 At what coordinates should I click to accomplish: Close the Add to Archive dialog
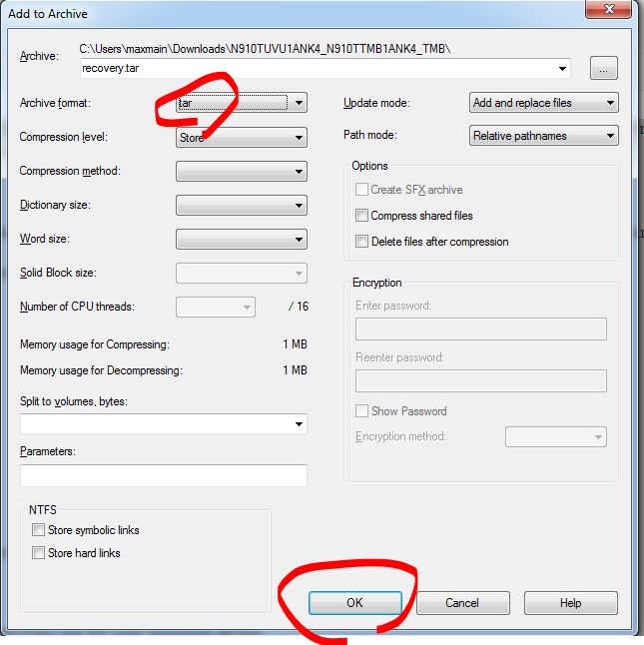pos(609,9)
